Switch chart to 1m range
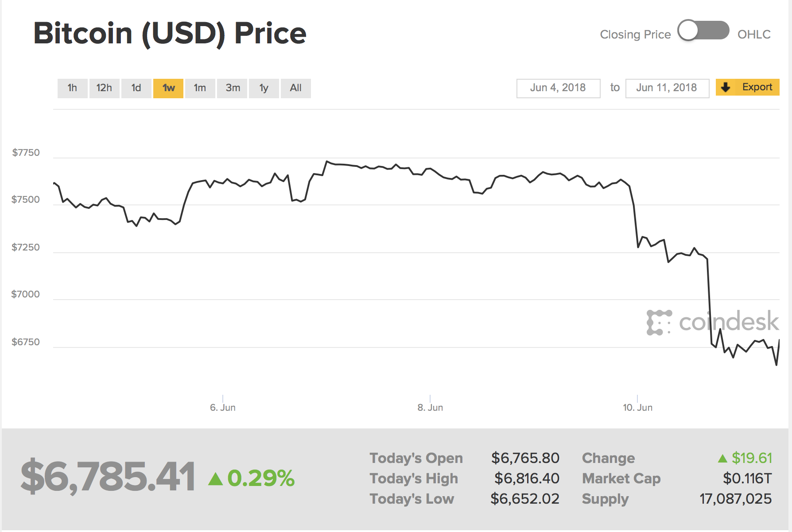Image resolution: width=792 pixels, height=532 pixels. [x=200, y=88]
